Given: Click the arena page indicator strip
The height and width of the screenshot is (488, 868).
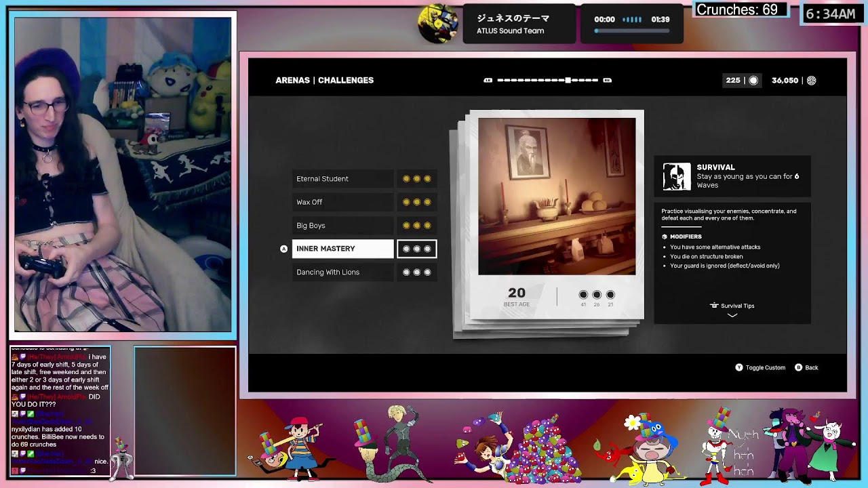Looking at the screenshot, I should pos(548,80).
